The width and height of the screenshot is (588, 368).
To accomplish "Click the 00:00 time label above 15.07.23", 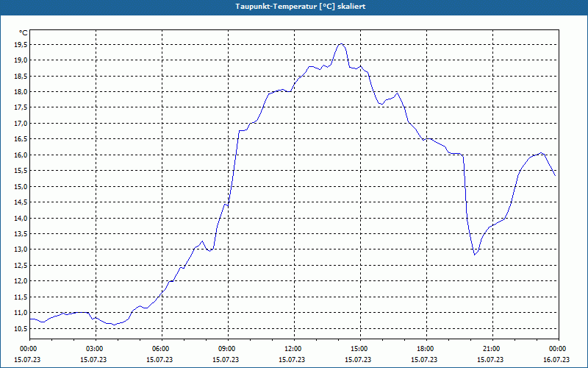I will (28, 349).
